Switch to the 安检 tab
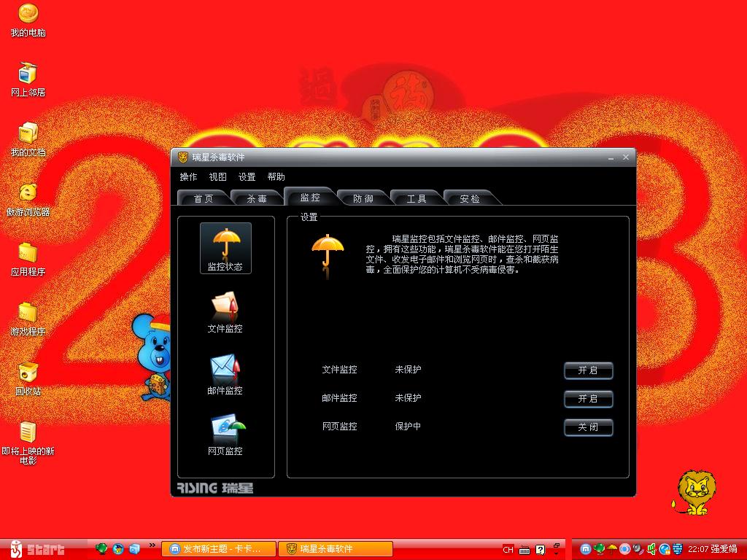747x560 pixels. pyautogui.click(x=470, y=198)
